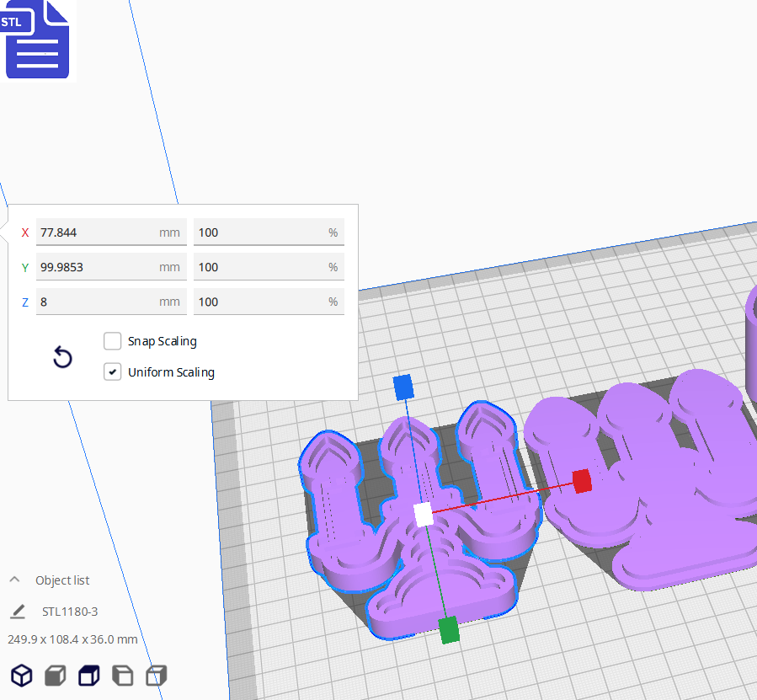The height and width of the screenshot is (700, 757).
Task: Click the X dimension field showing 77.844
Action: pyautogui.click(x=109, y=232)
